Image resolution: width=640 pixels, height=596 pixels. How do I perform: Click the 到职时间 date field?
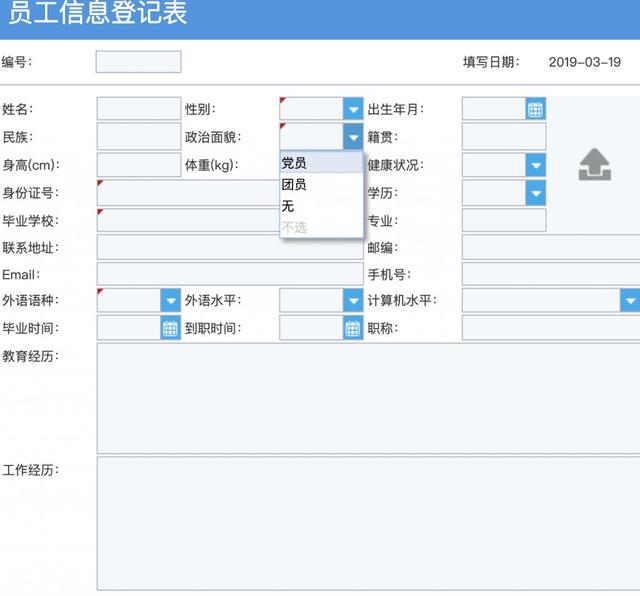click(x=311, y=328)
